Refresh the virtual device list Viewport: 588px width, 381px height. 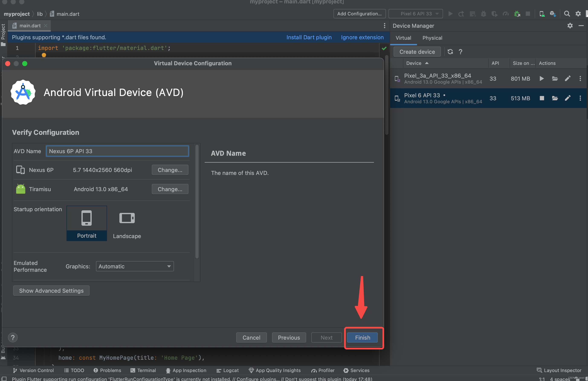pos(450,52)
